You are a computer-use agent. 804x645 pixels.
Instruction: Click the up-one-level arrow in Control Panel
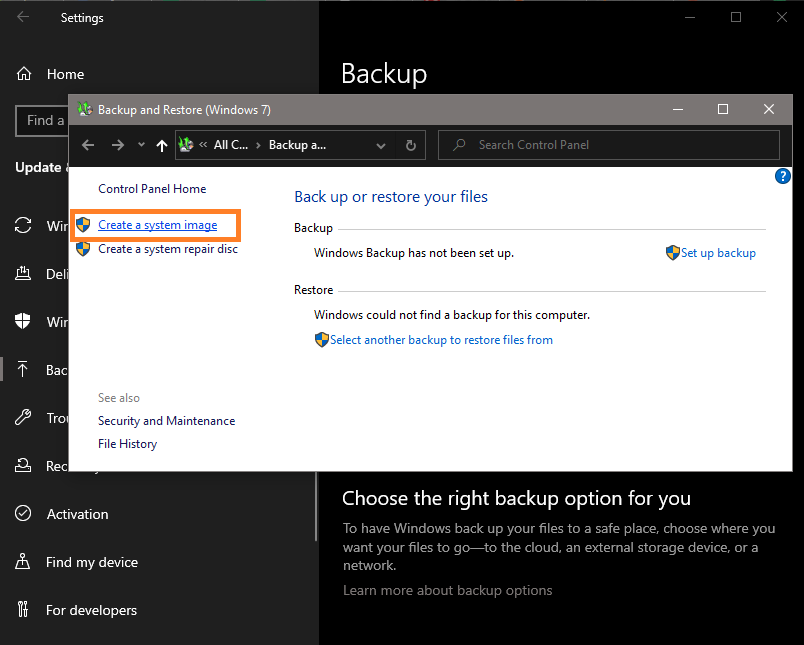[162, 146]
